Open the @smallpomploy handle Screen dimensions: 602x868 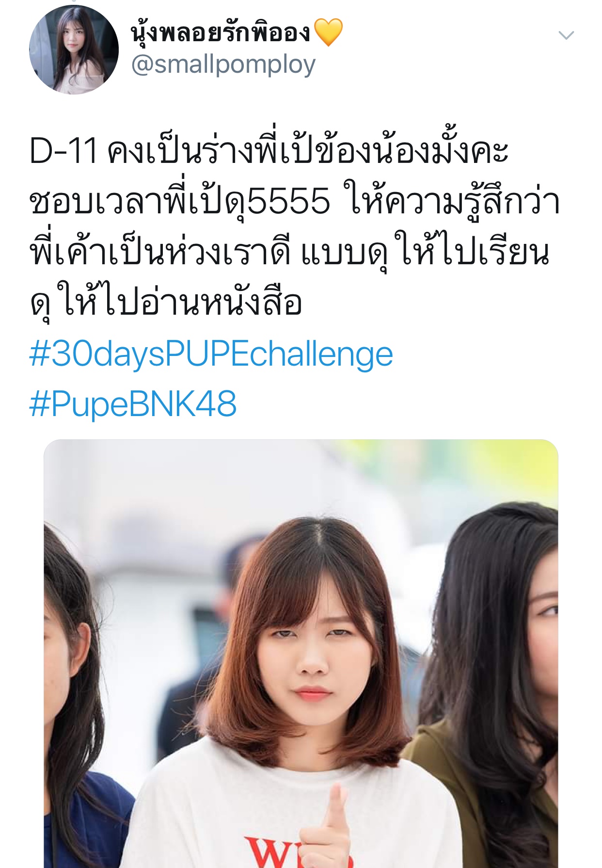pos(223,65)
